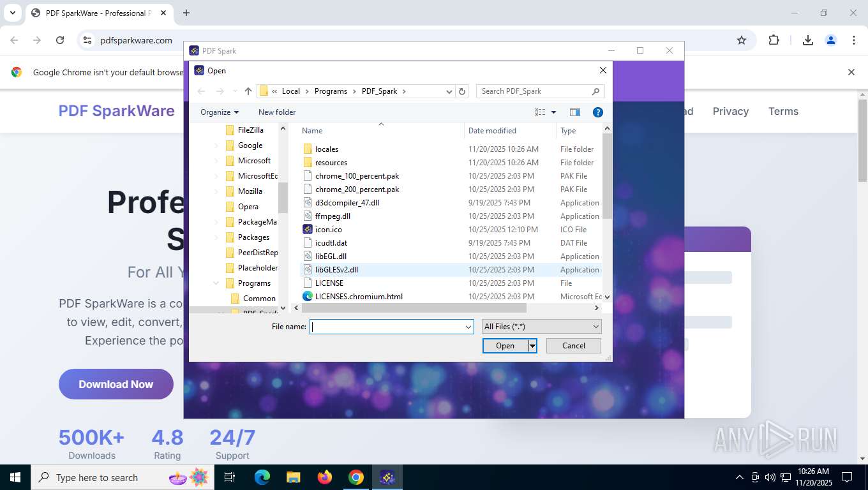Open recent locations dropdown in Open dialog
868x490 pixels.
point(235,91)
